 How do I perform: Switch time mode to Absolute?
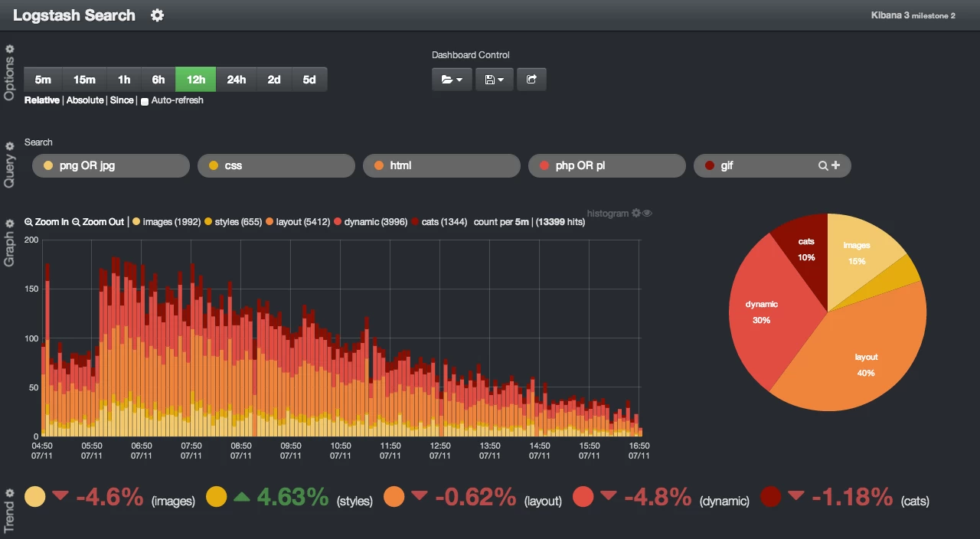[85, 100]
